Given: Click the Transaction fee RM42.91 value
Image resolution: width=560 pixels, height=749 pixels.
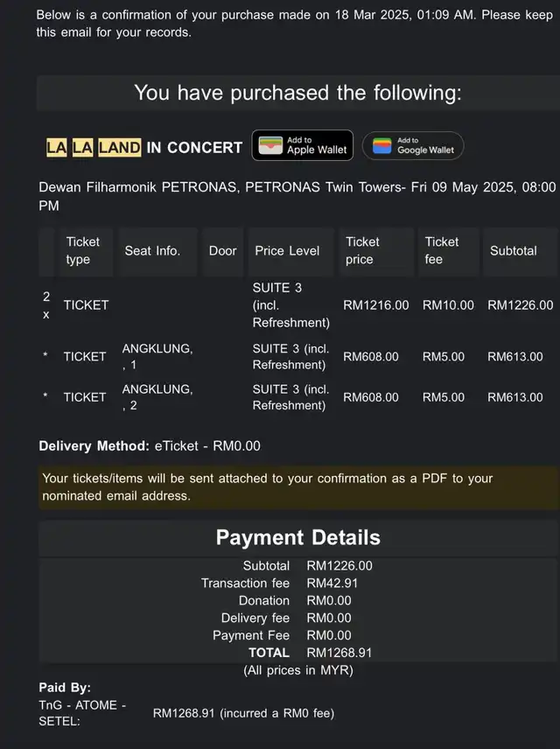Looking at the screenshot, I should [332, 584].
